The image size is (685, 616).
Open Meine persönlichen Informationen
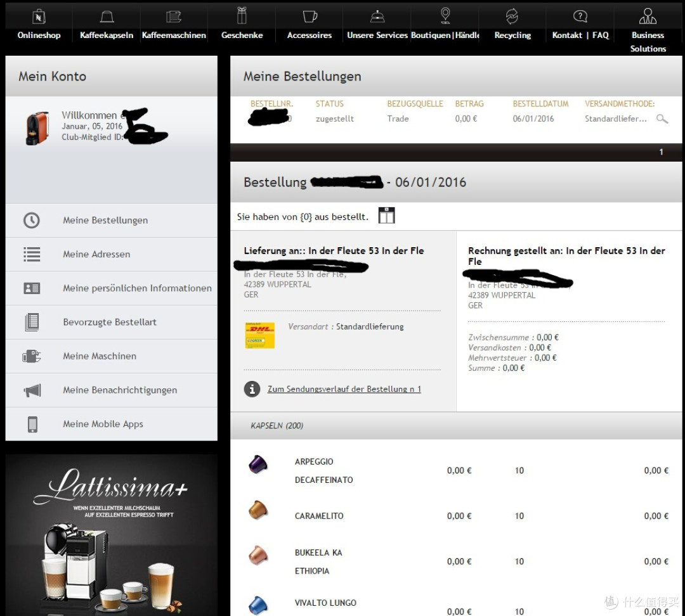[112, 288]
